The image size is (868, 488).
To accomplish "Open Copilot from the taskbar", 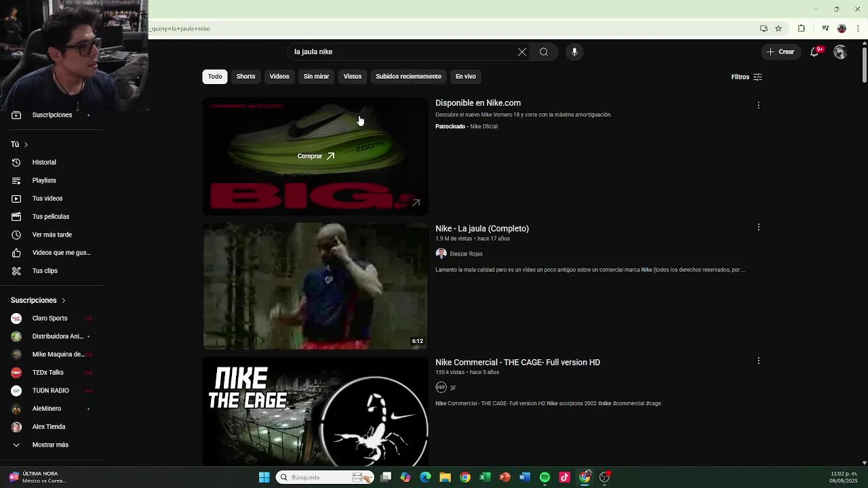I will coord(406,477).
